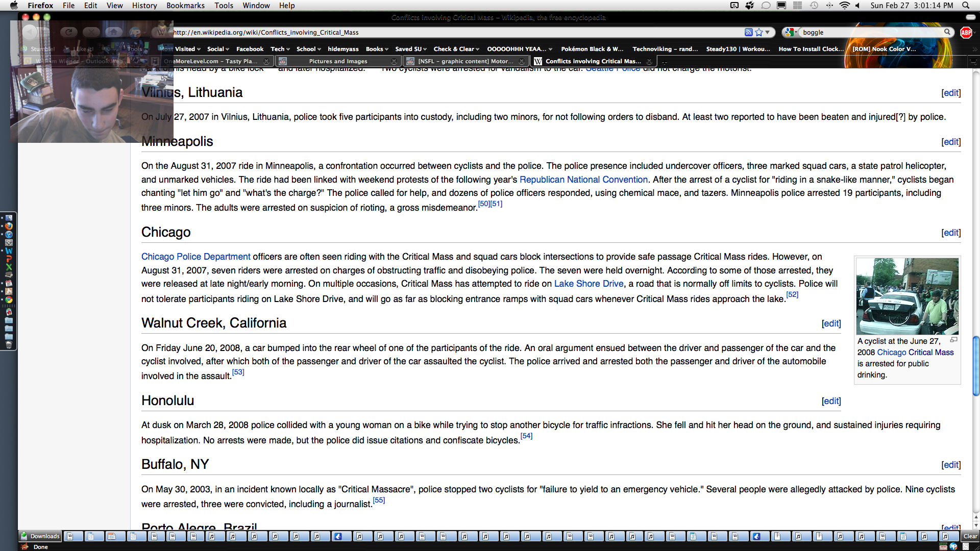Screen dimensions: 980x551
Task: Enlarge the Chicago Critical Mass image icon
Action: [x=953, y=340]
